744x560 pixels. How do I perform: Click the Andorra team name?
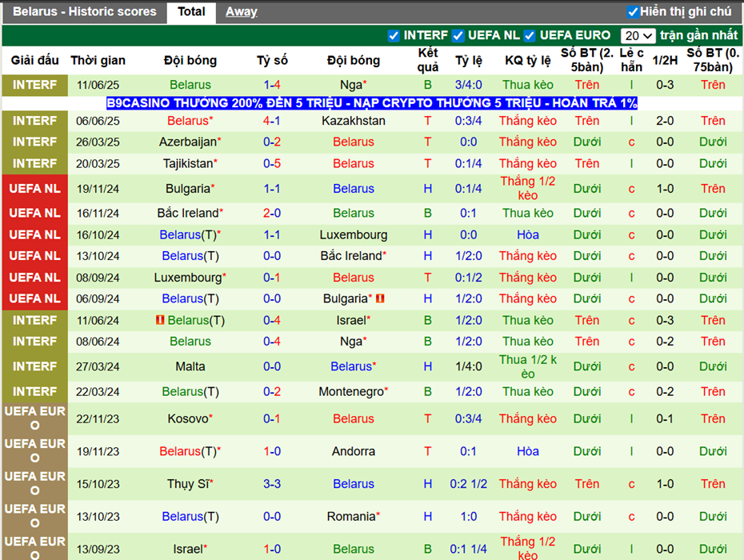[x=354, y=451]
